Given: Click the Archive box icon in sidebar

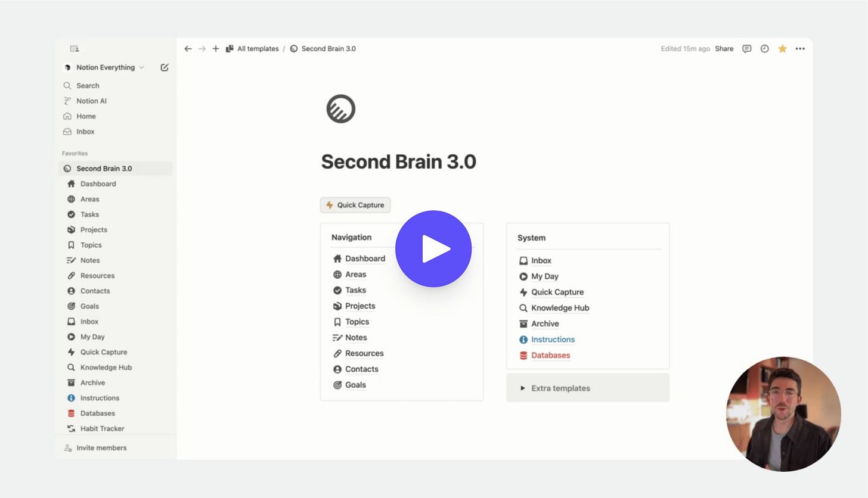Looking at the screenshot, I should pos(71,382).
